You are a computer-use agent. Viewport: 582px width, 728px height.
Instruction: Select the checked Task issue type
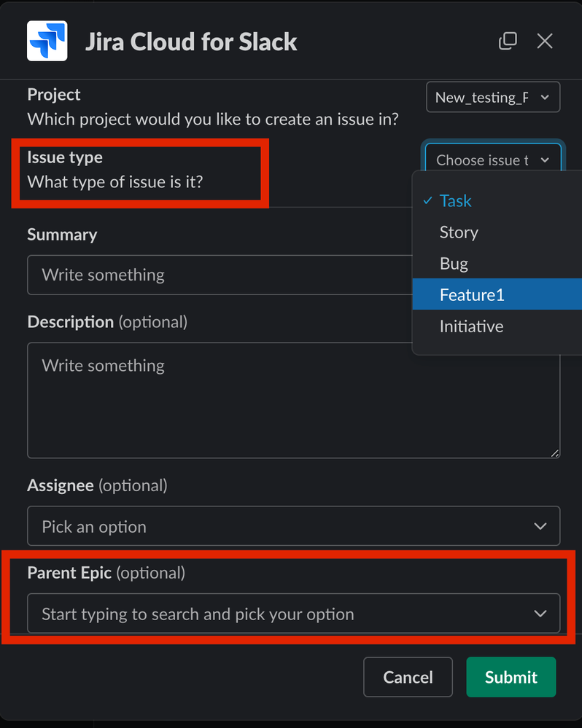click(455, 201)
